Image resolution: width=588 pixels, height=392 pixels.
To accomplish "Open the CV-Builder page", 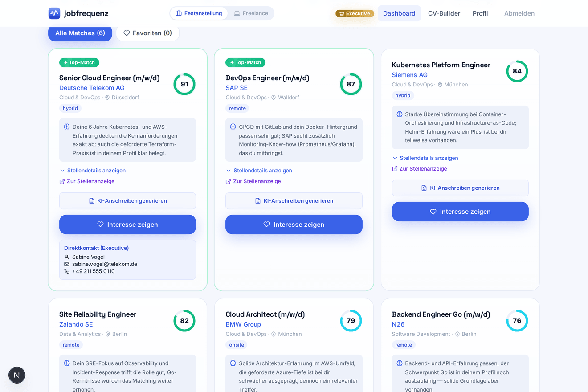I will point(444,13).
